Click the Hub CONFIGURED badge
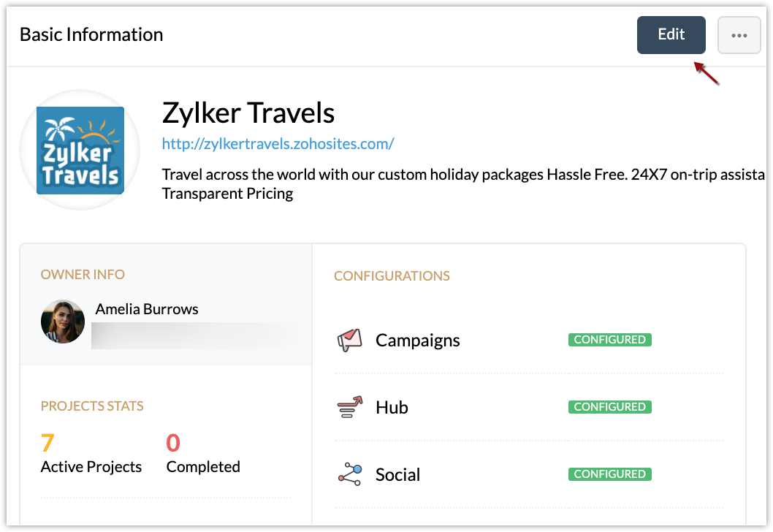Image resolution: width=773 pixels, height=532 pixels. click(x=609, y=407)
